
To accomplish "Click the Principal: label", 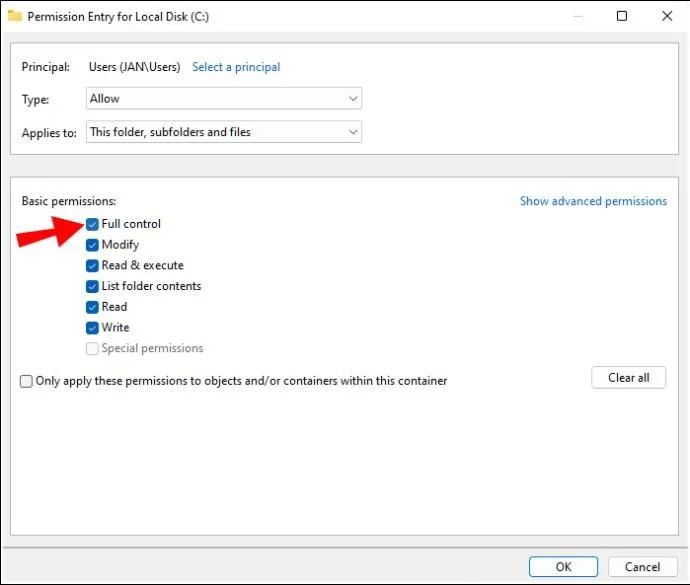I will coord(46,67).
